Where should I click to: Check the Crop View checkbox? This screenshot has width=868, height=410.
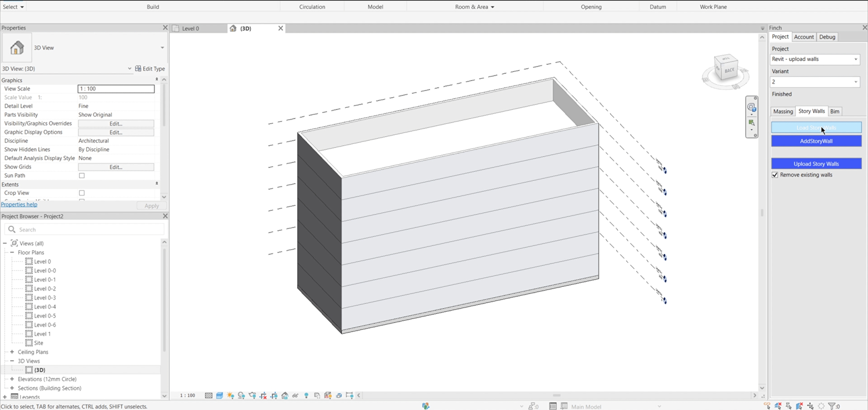coord(82,193)
